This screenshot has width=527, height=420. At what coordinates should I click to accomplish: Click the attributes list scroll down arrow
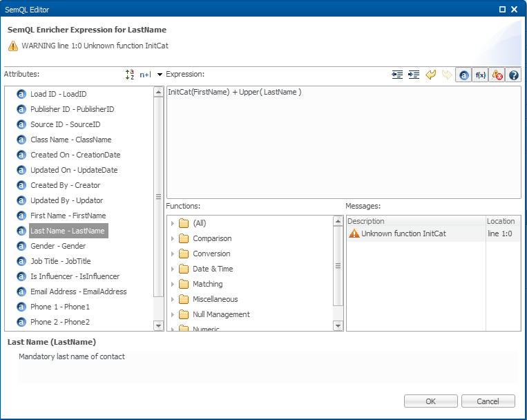pos(158,325)
